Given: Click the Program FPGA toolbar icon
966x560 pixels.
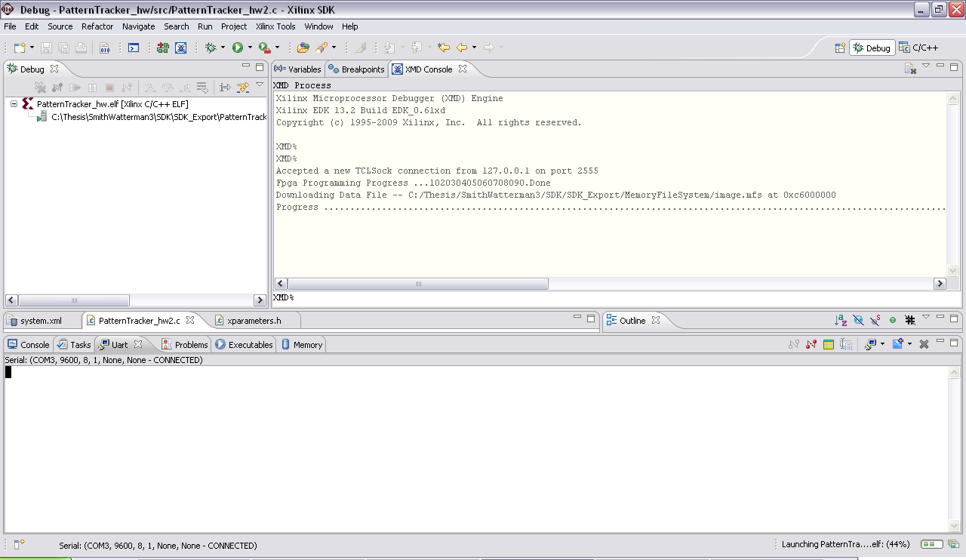Looking at the screenshot, I should [163, 48].
